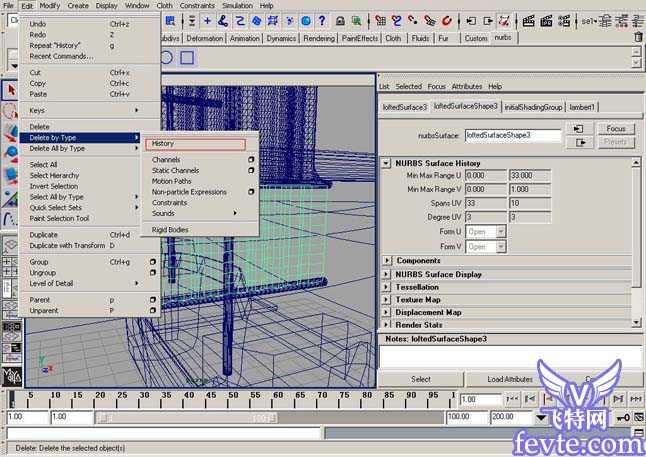Open the Parent option box

pyautogui.click(x=152, y=300)
